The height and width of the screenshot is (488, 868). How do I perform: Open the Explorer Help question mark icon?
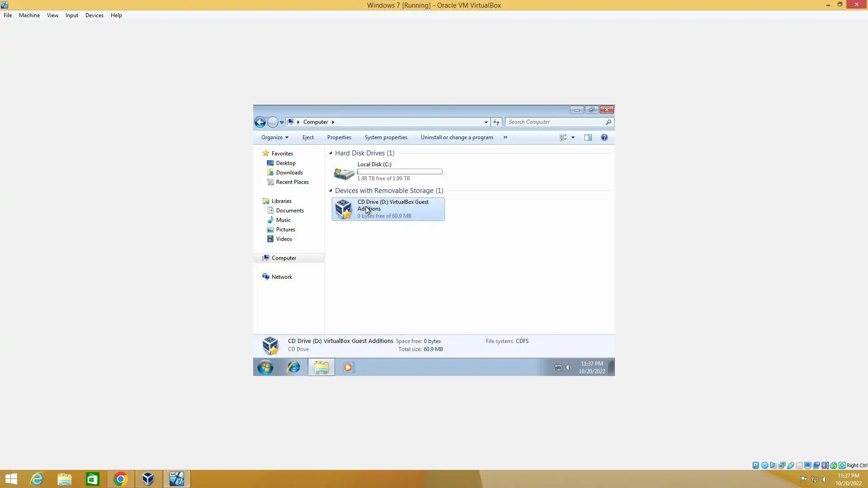(x=604, y=137)
